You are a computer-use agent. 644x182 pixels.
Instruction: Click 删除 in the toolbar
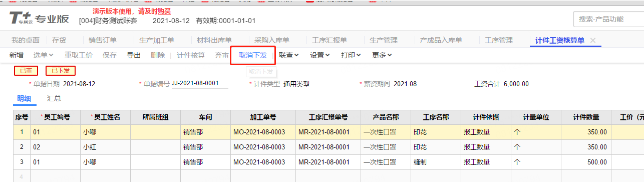pyautogui.click(x=158, y=55)
